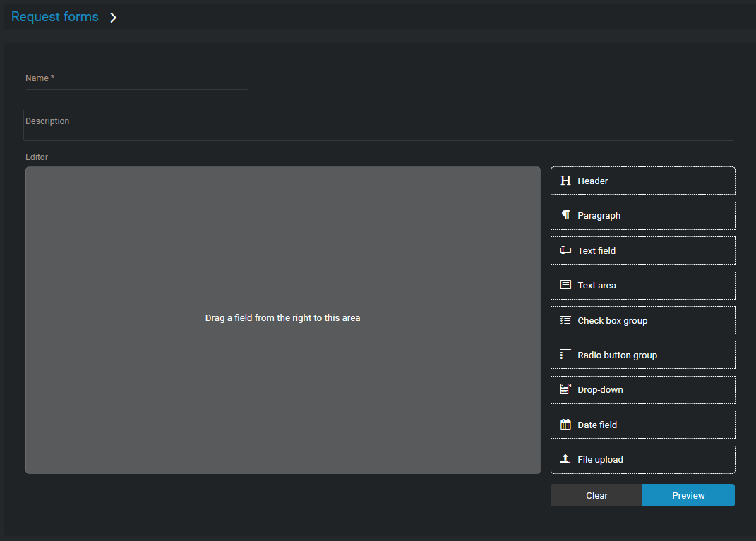Click the editor drop area

[283, 320]
